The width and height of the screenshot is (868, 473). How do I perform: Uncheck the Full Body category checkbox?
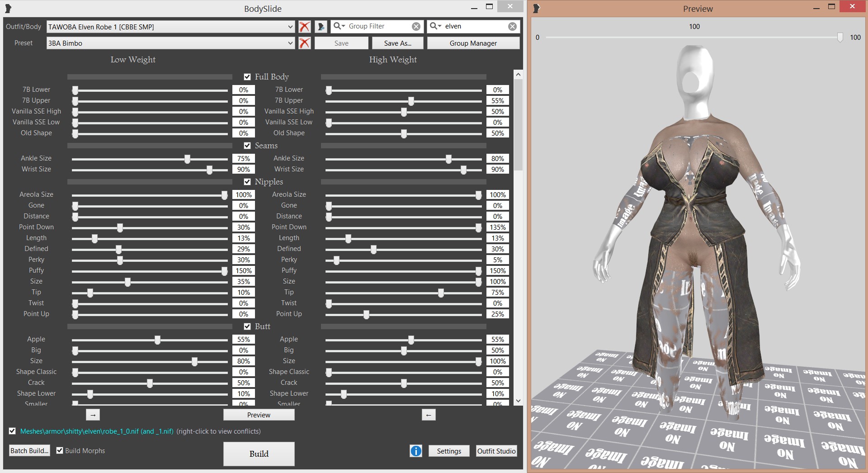[247, 77]
